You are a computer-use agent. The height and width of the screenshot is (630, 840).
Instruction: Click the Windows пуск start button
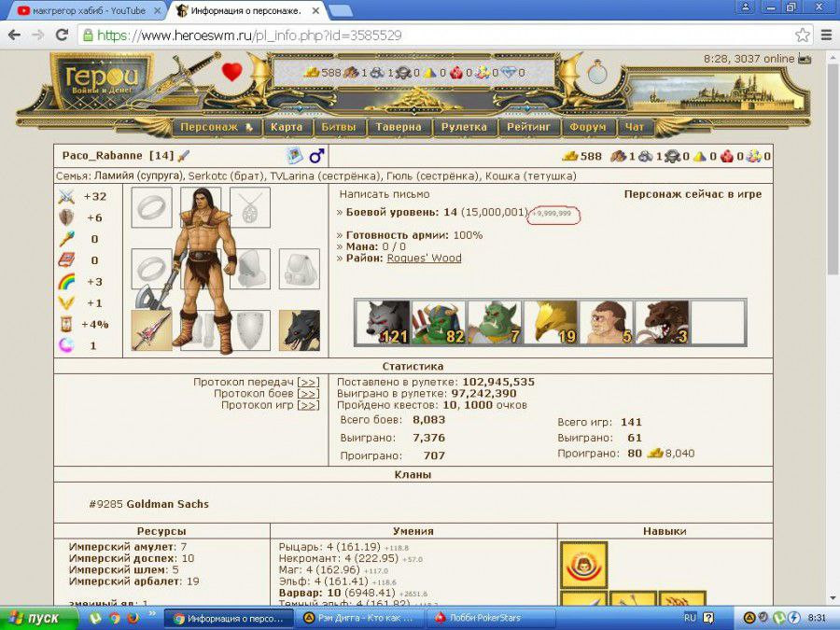[x=37, y=618]
